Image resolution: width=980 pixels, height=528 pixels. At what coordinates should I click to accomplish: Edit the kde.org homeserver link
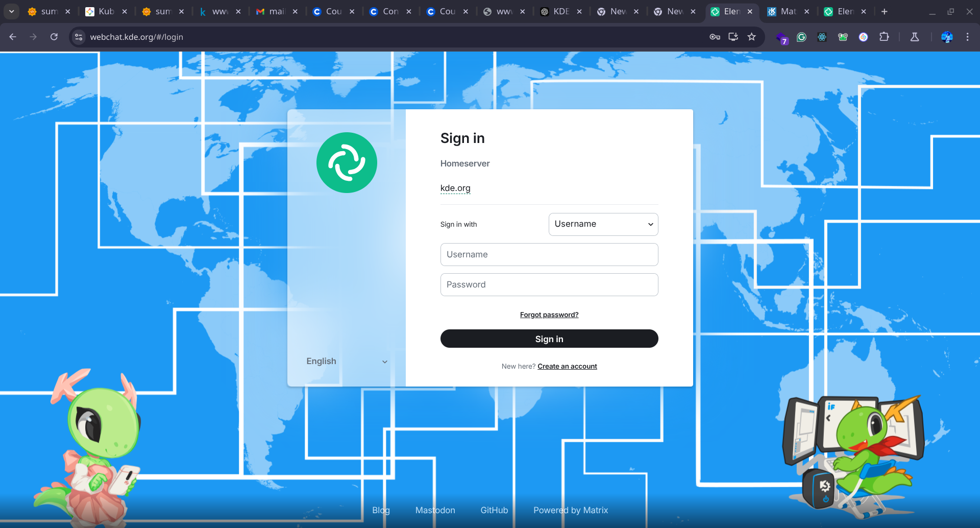point(455,188)
